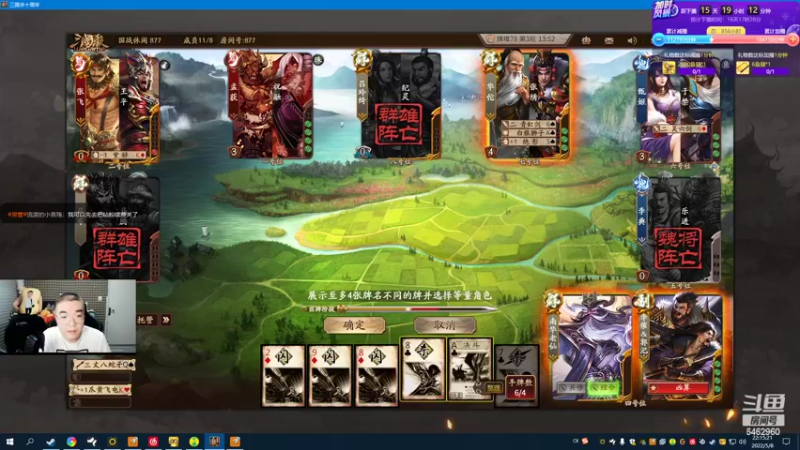The image size is (800, 450).
Task: Click the grey 天书 skill button on 南华老仙
Action: (x=572, y=388)
